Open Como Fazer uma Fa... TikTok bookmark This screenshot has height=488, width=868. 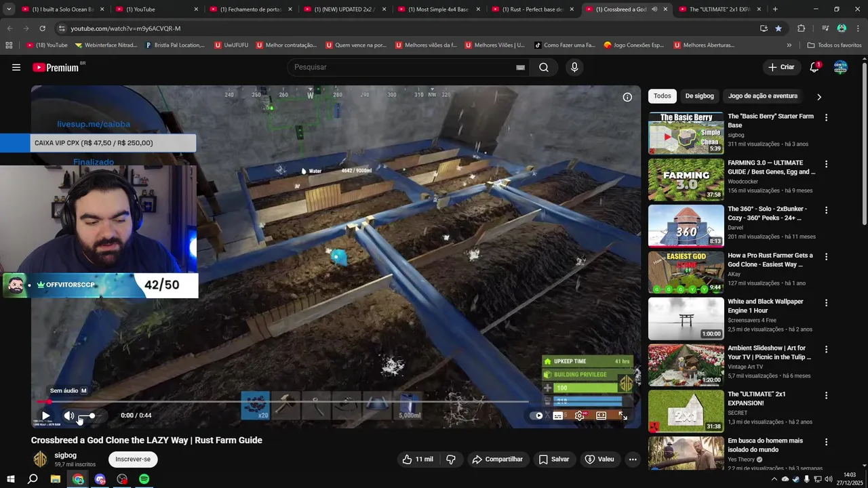point(565,45)
